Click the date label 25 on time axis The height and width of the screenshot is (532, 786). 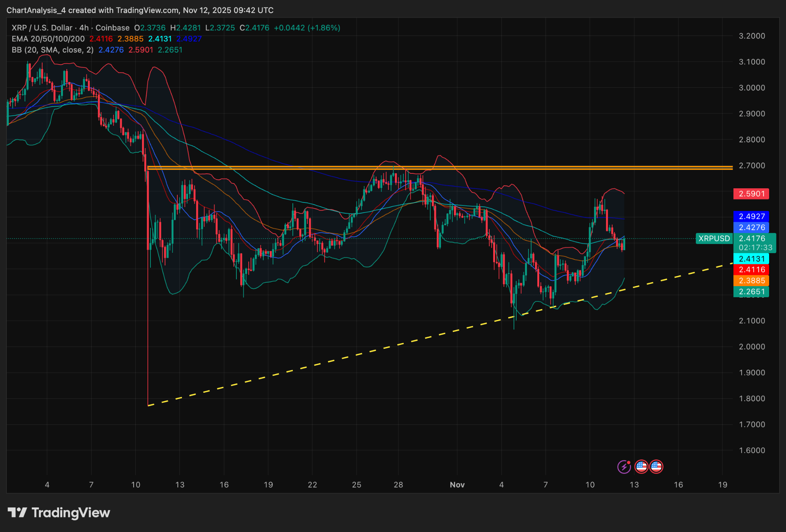coord(357,485)
